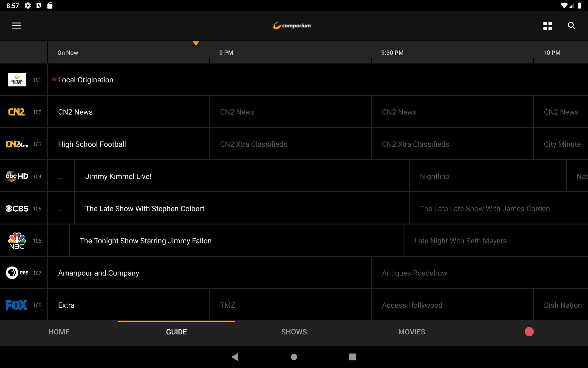Select Comporium Solution channel 101 logo

coord(17,80)
